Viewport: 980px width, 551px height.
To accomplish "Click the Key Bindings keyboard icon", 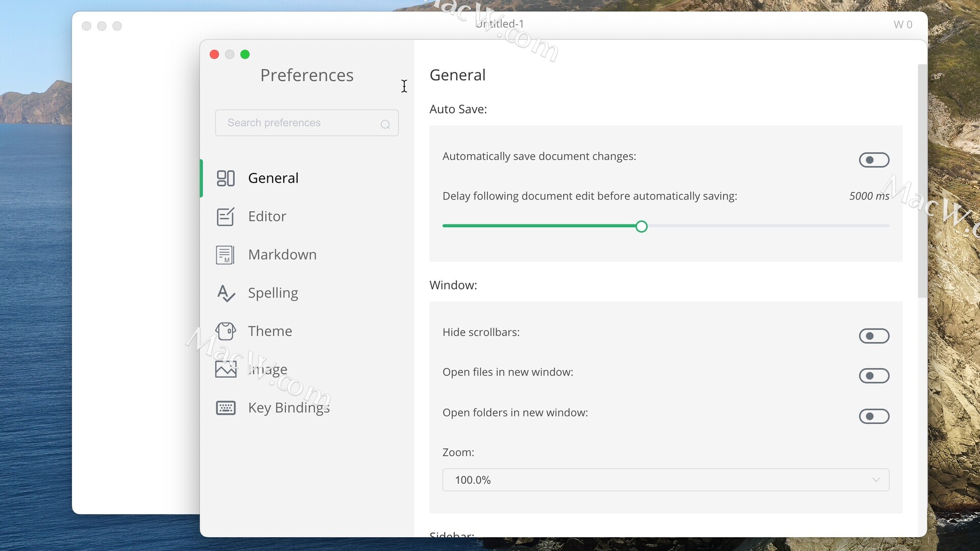I will [225, 408].
